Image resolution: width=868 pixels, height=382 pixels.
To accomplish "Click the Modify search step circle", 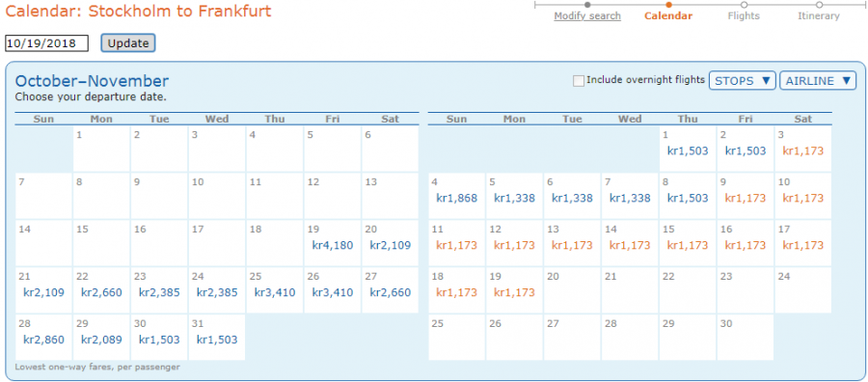I will pyautogui.click(x=587, y=5).
